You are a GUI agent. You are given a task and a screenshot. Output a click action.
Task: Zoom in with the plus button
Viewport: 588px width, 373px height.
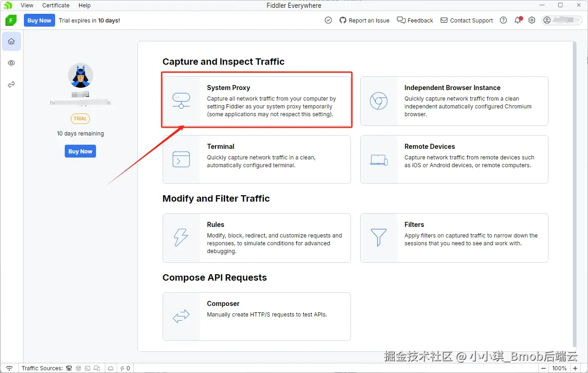point(575,368)
